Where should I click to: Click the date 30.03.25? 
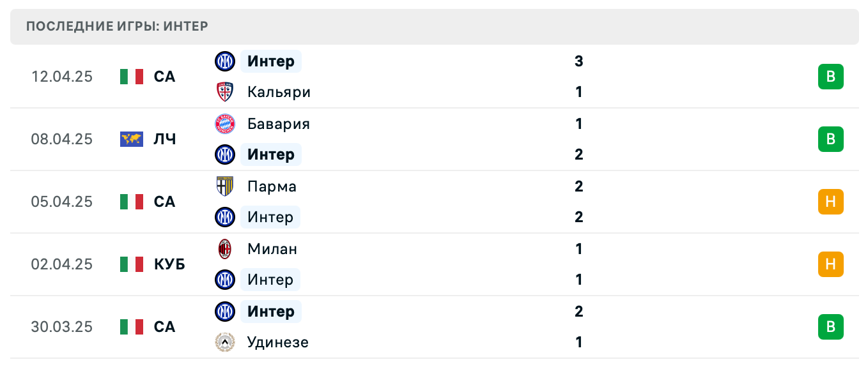61,327
